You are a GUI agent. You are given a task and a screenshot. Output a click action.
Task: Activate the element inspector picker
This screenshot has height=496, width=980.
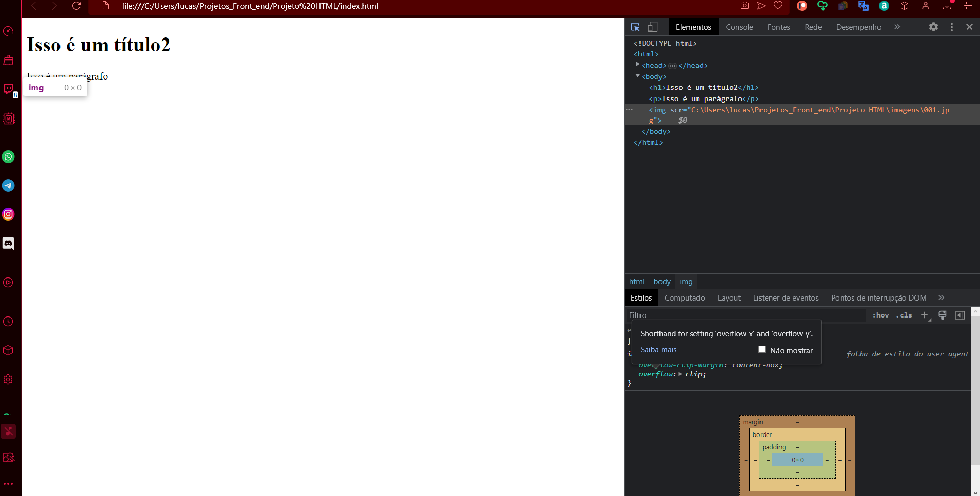coord(635,27)
